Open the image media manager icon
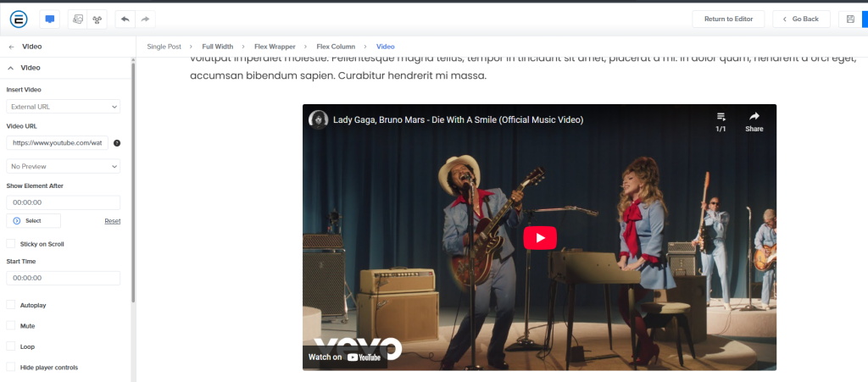Viewport: 868px width, 382px height. (78, 19)
